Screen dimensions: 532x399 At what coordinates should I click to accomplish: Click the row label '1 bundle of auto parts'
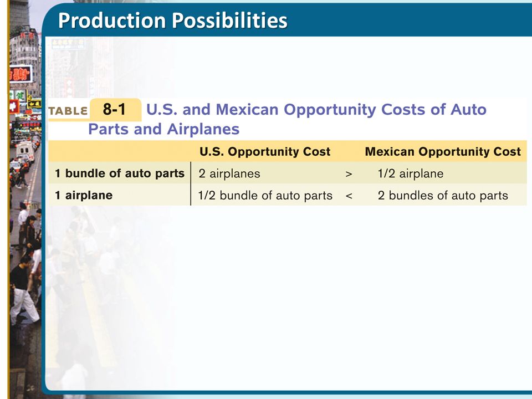point(120,173)
